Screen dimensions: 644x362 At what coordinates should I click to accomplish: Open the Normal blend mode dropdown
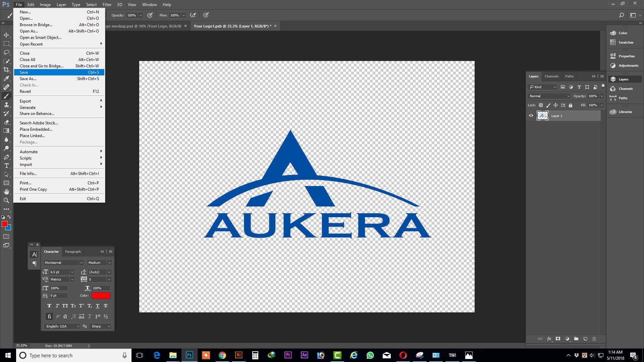[549, 96]
